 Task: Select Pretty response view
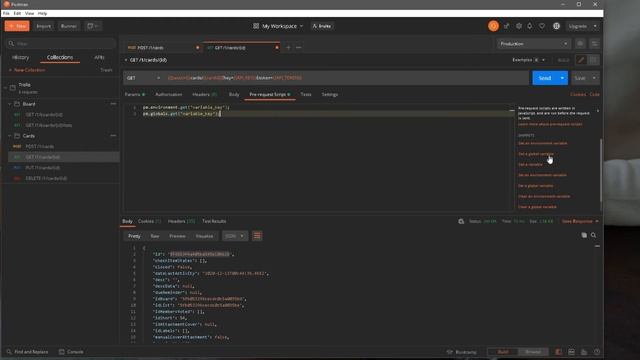[x=134, y=236]
